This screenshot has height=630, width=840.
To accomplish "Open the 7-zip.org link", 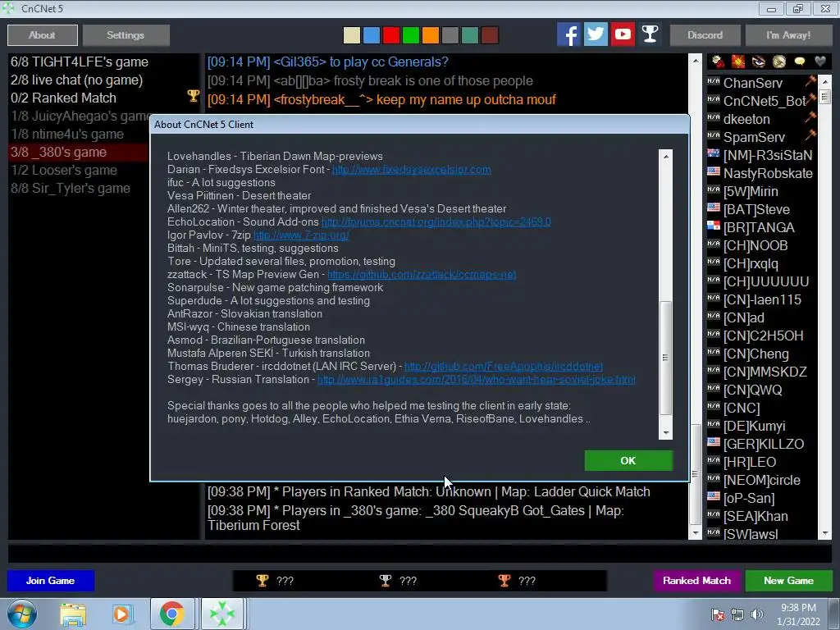I will (301, 235).
